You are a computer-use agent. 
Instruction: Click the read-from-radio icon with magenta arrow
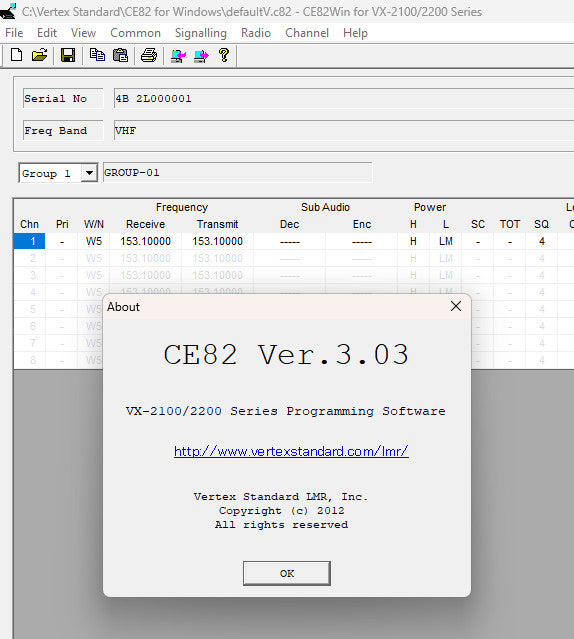click(x=178, y=55)
